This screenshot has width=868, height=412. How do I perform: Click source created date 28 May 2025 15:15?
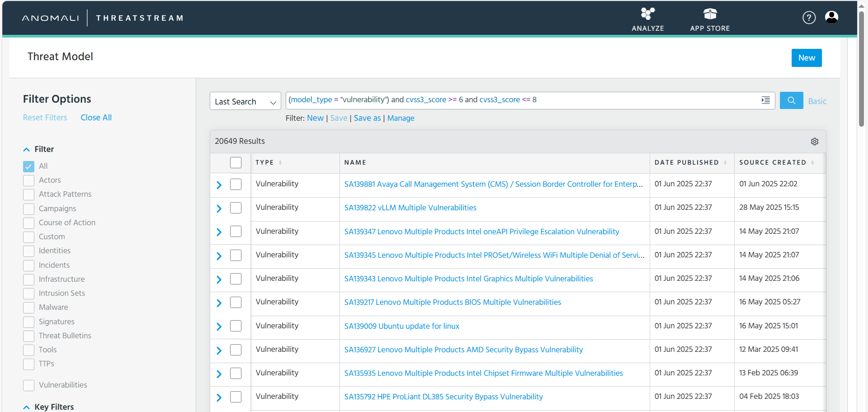(769, 207)
